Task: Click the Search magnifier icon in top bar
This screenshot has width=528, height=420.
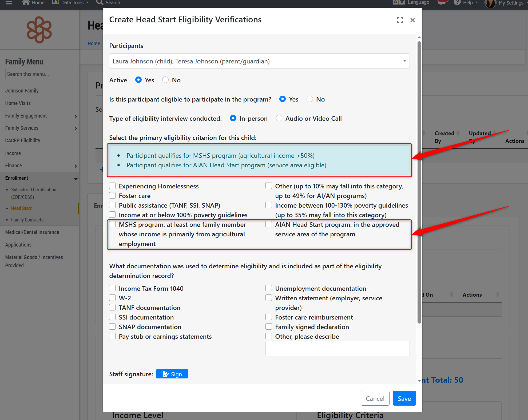Action: [100, 3]
